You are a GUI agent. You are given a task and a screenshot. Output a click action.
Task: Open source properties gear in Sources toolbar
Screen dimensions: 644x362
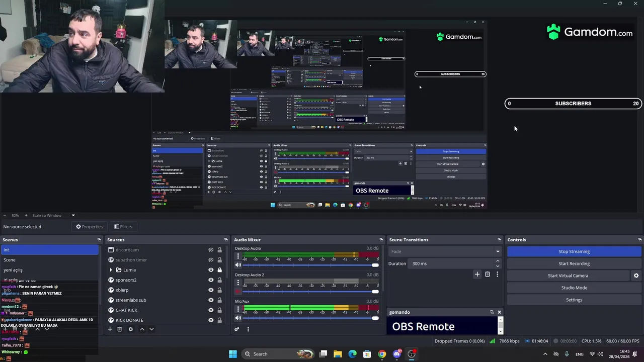(131, 329)
